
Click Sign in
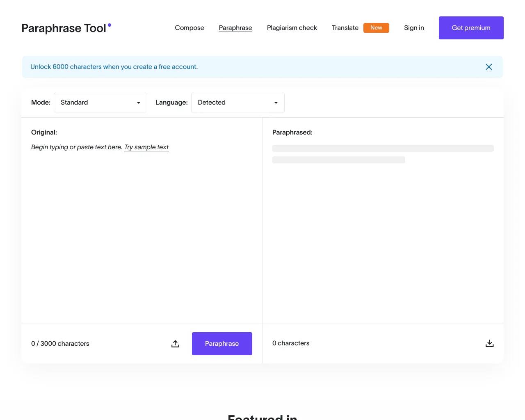[x=414, y=28]
